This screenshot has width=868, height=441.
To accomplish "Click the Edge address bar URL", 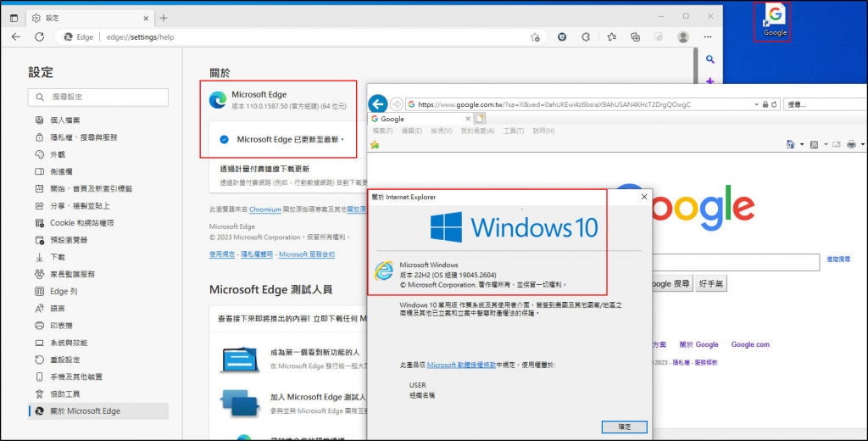I will pyautogui.click(x=140, y=37).
